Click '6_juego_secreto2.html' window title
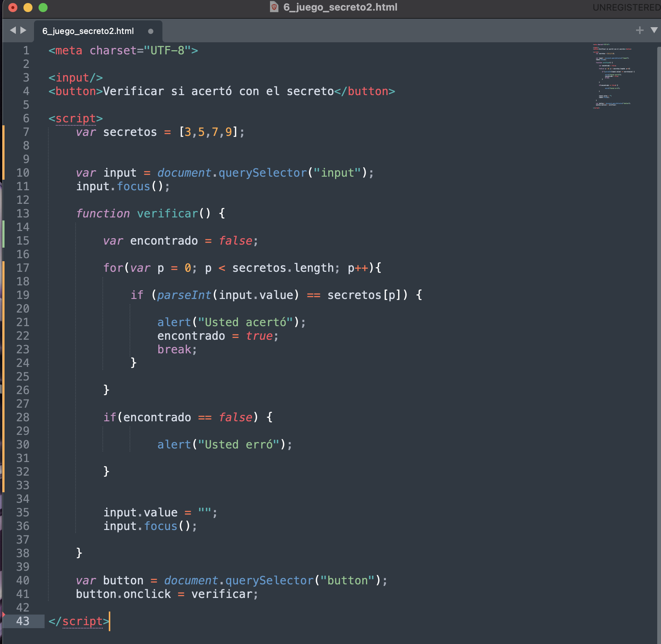661x644 pixels. click(x=340, y=7)
